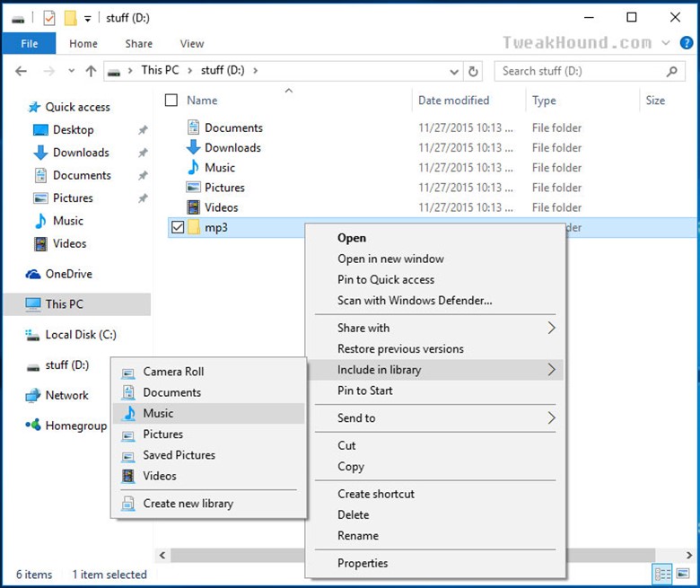
Task: Switch to Details view icon
Action: [x=662, y=574]
